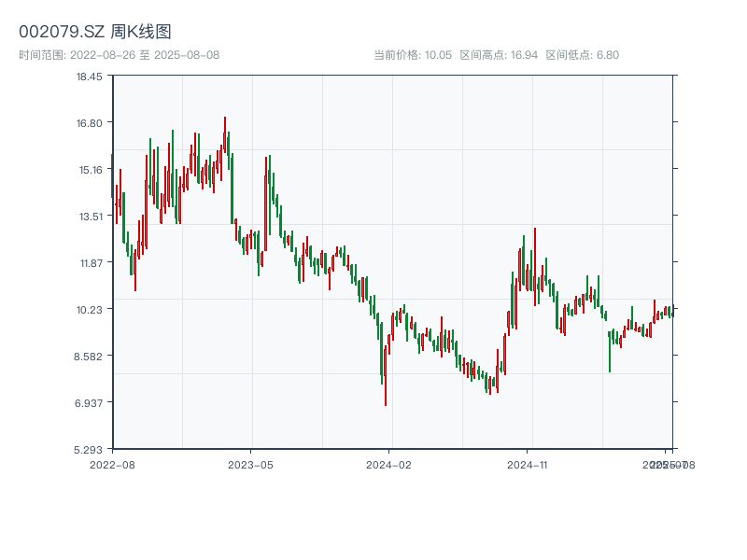Click the 8.582 y-axis label
The image size is (747, 560).
click(x=90, y=356)
